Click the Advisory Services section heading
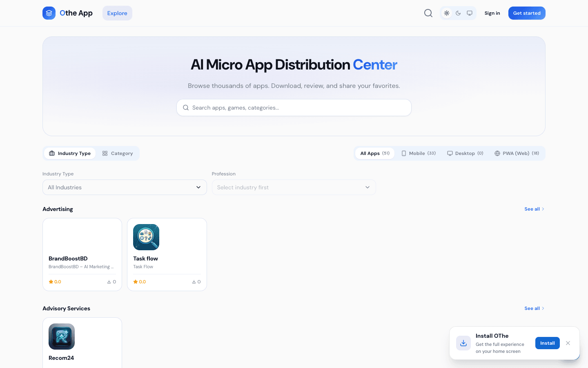This screenshot has height=368, width=588. point(66,308)
